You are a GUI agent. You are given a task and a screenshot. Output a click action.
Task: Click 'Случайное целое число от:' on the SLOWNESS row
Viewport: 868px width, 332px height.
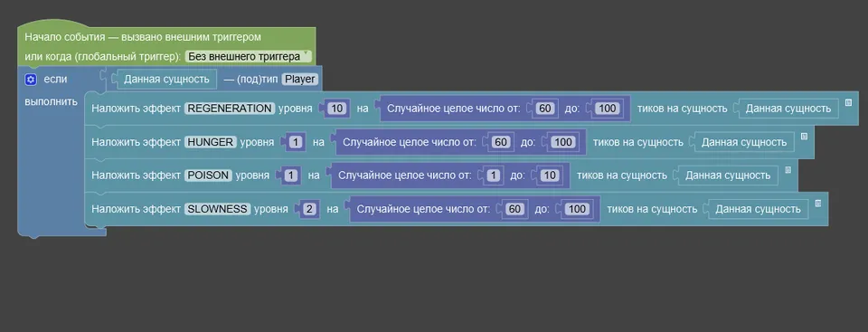click(423, 210)
